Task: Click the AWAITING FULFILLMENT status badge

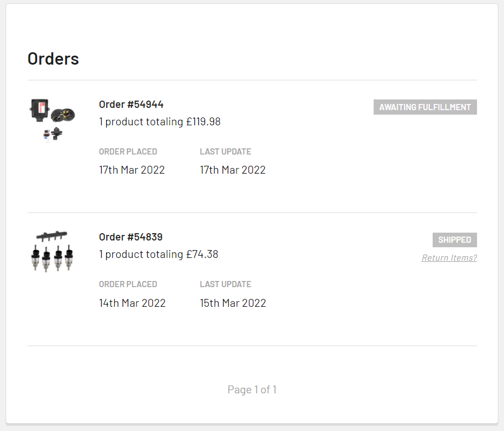Action: 425,107
